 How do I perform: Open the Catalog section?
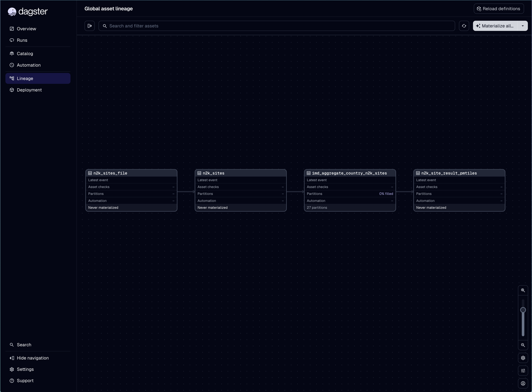pos(38,54)
